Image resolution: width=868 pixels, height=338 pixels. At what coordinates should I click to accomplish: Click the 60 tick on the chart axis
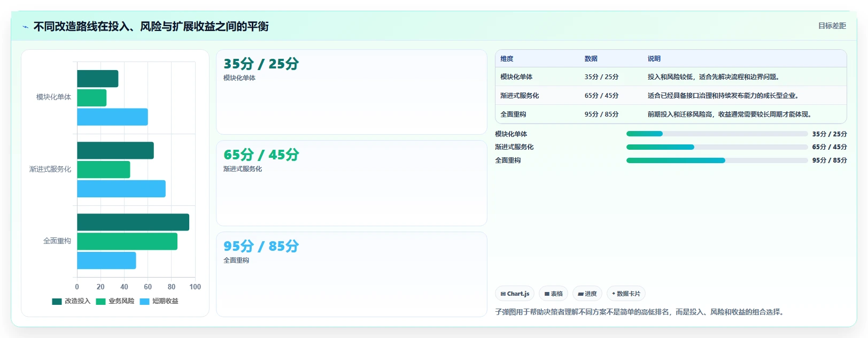(148, 287)
